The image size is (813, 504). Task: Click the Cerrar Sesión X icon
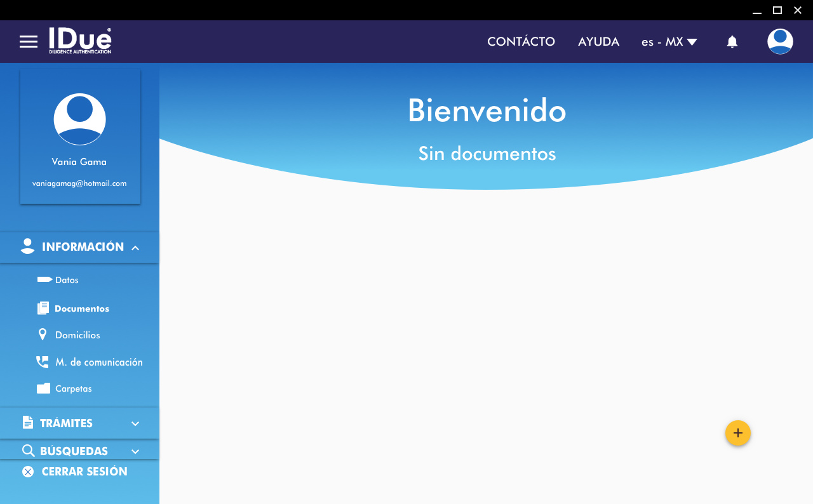tap(28, 472)
